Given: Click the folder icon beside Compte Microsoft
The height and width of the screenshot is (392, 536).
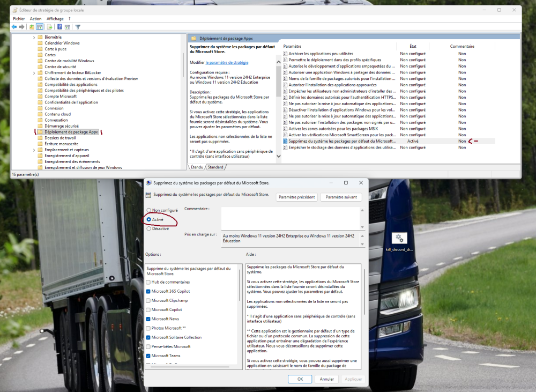Looking at the screenshot, I should [40, 97].
